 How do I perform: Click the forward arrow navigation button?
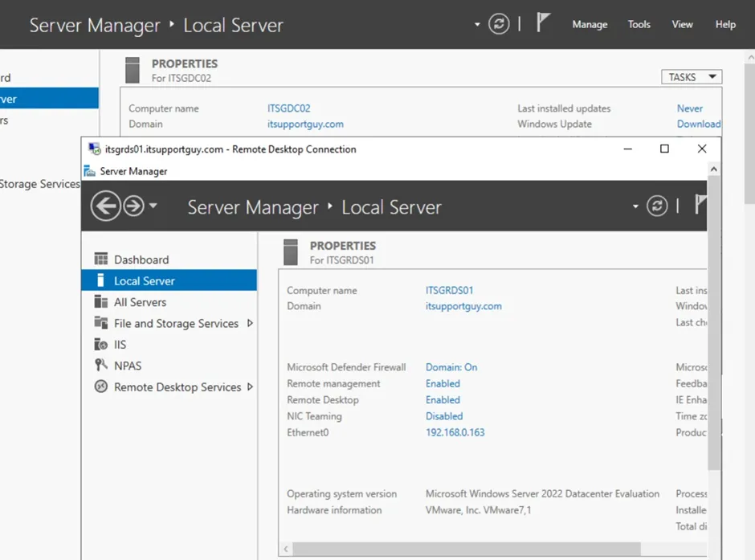pos(133,206)
